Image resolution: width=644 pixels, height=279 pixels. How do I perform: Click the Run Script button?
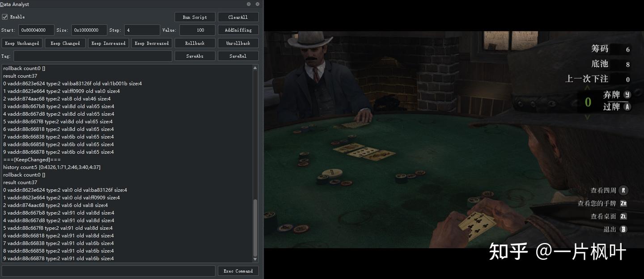click(195, 17)
